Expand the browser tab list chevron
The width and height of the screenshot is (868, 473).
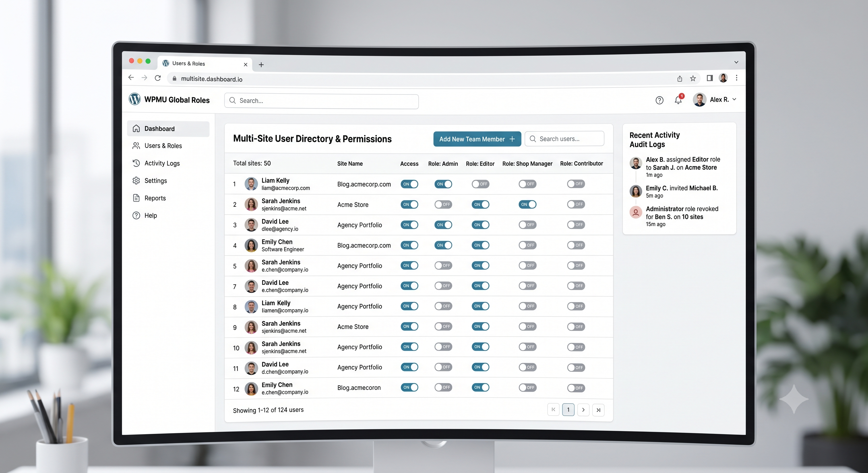coord(736,62)
